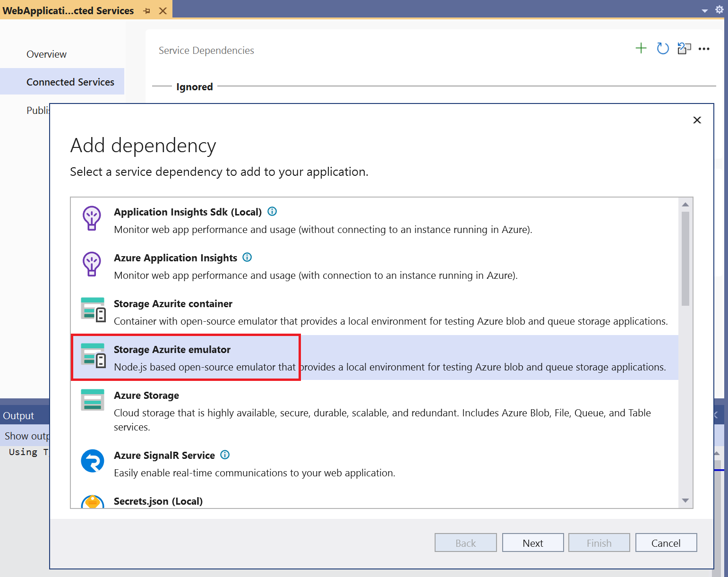This screenshot has height=577, width=728.
Task: Click the Storage Azurite emulator icon
Action: point(93,355)
